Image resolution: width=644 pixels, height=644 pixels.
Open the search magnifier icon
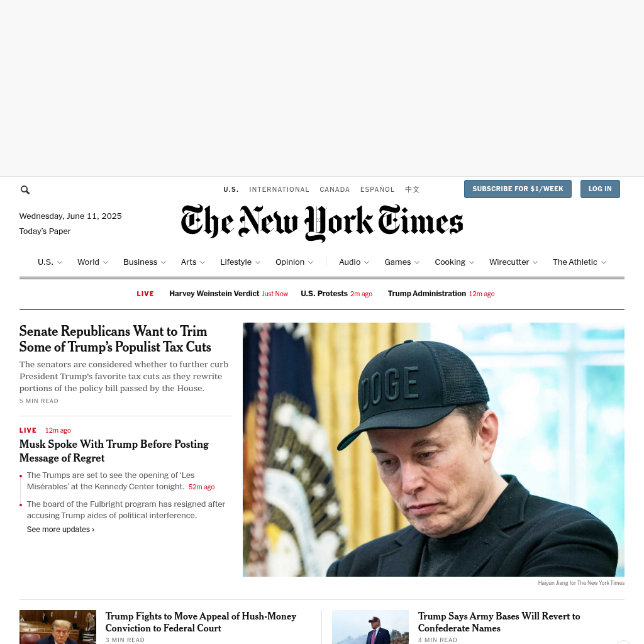point(25,190)
